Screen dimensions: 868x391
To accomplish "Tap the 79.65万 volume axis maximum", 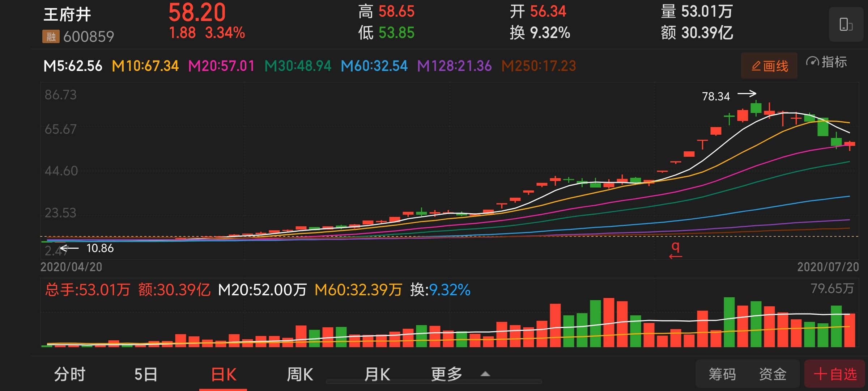I will 832,289.
